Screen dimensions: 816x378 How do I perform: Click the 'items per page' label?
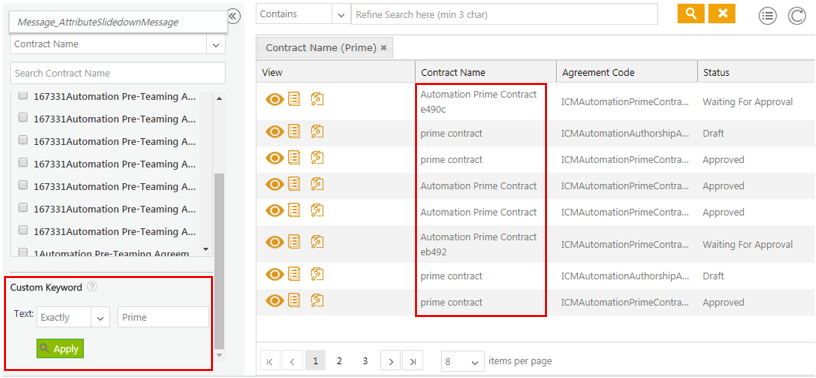[x=520, y=360]
